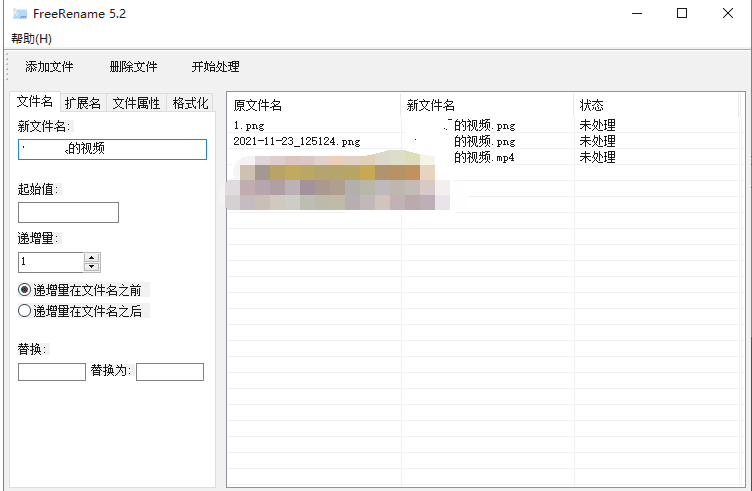Switch to the 文件名 tab

(35, 102)
